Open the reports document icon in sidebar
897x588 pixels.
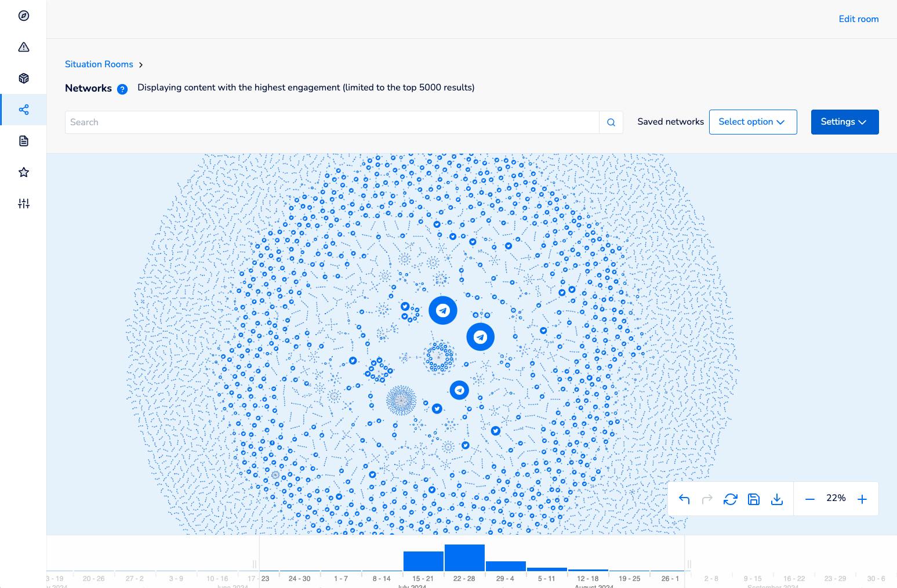click(x=23, y=140)
